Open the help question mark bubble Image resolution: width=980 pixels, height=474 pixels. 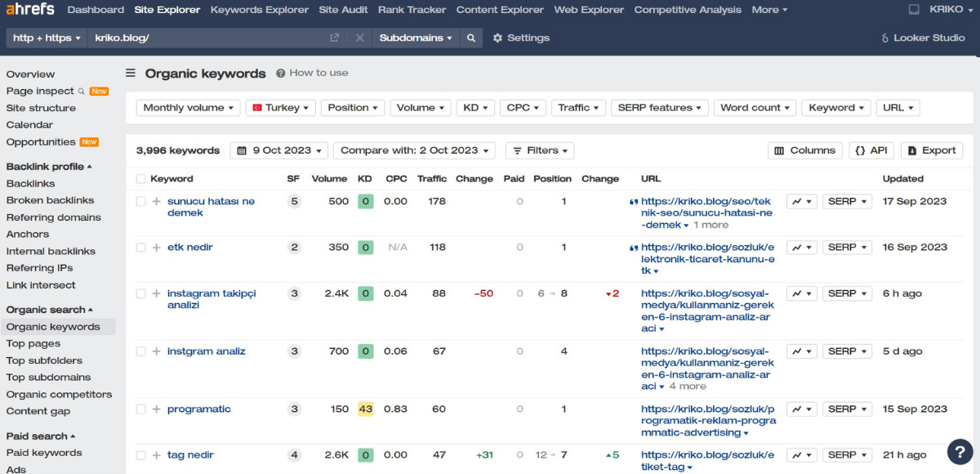coord(960,452)
